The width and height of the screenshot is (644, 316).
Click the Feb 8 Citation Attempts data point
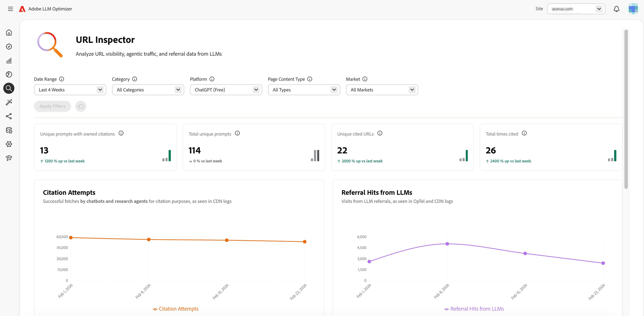149,240
